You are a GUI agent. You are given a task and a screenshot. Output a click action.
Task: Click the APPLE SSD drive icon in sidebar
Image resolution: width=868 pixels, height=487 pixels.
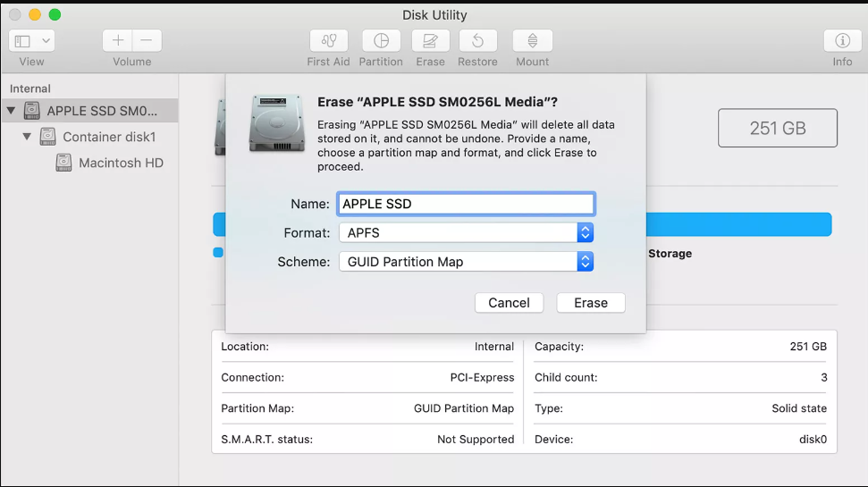pos(32,111)
